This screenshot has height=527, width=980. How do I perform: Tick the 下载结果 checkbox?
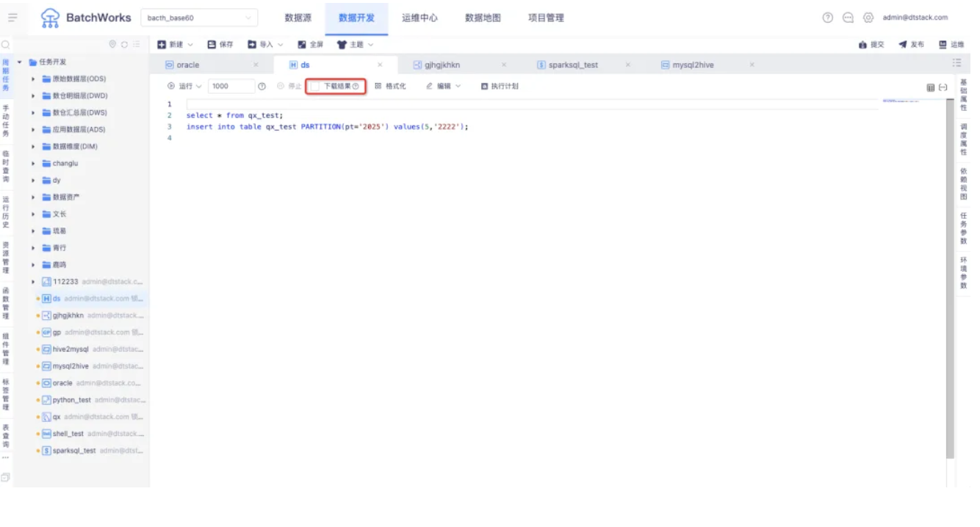click(315, 86)
